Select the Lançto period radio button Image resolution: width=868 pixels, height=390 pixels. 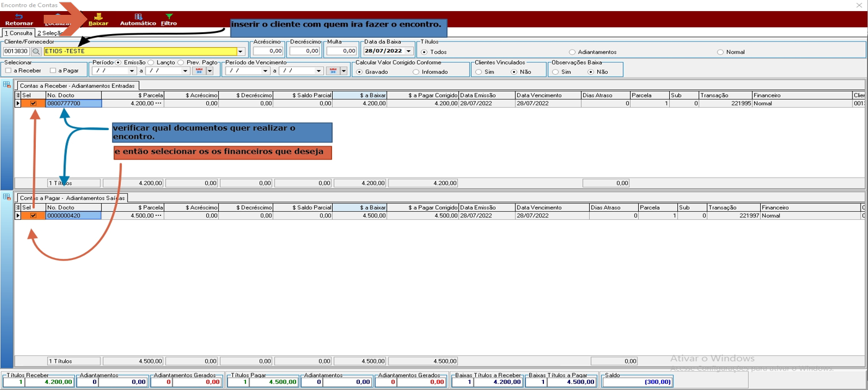pos(151,63)
